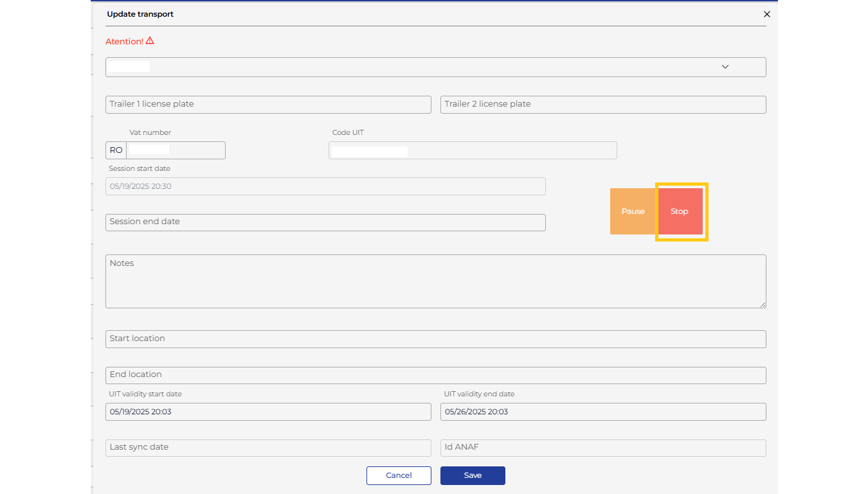Select the RO country prefix box
Screen dimensions: 868x494
[116, 150]
